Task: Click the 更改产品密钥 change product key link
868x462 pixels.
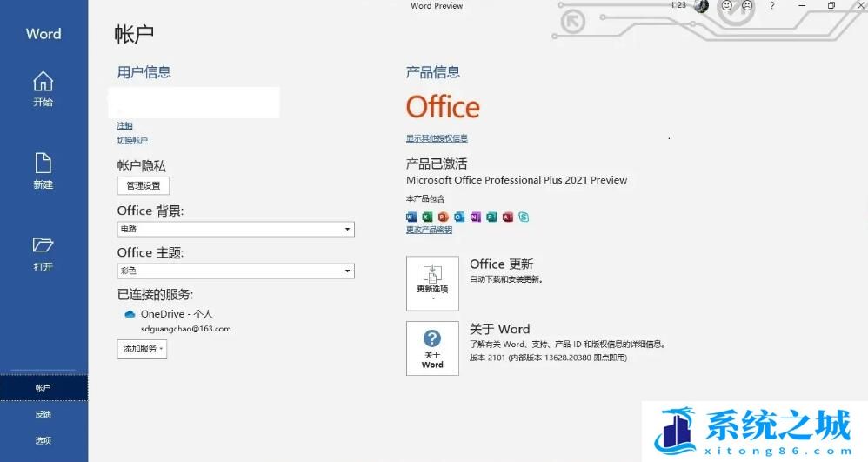Action: tap(429, 230)
